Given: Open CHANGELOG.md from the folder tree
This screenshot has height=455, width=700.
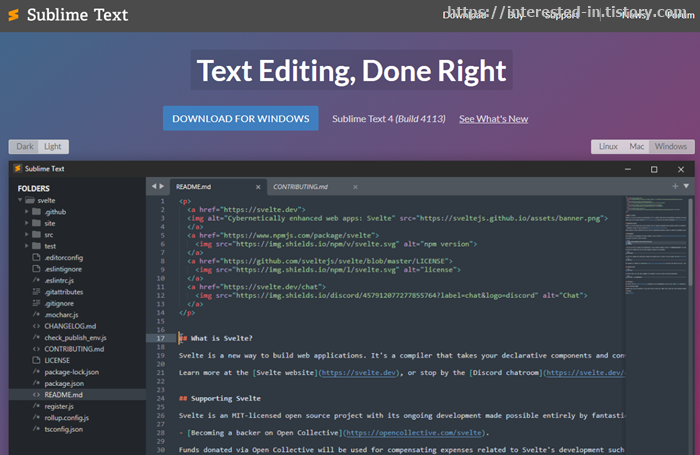Looking at the screenshot, I should pyautogui.click(x=70, y=326).
